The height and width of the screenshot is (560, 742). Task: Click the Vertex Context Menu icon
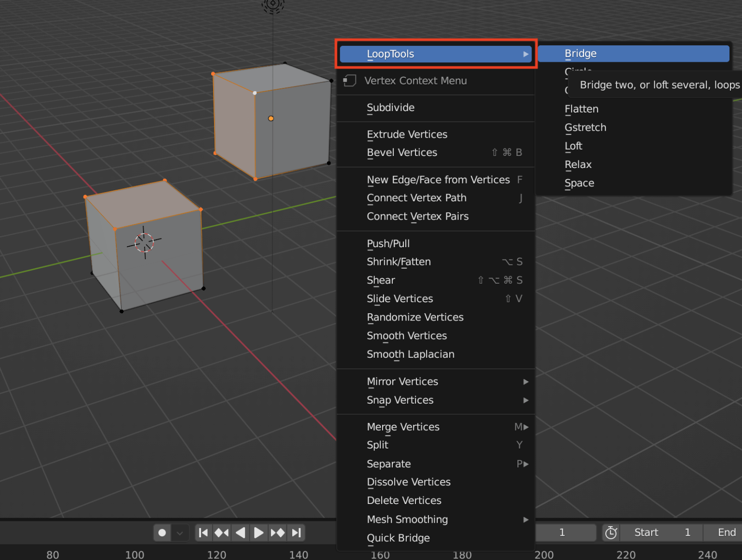349,81
